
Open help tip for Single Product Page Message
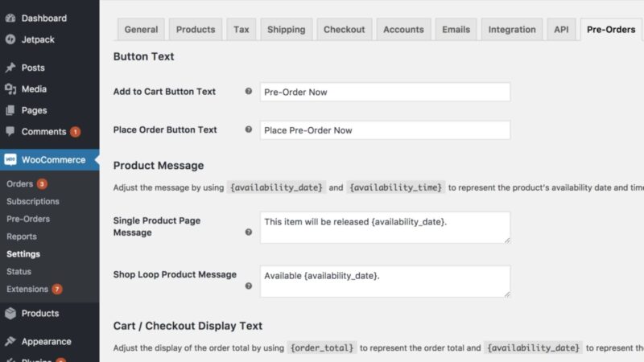249,232
